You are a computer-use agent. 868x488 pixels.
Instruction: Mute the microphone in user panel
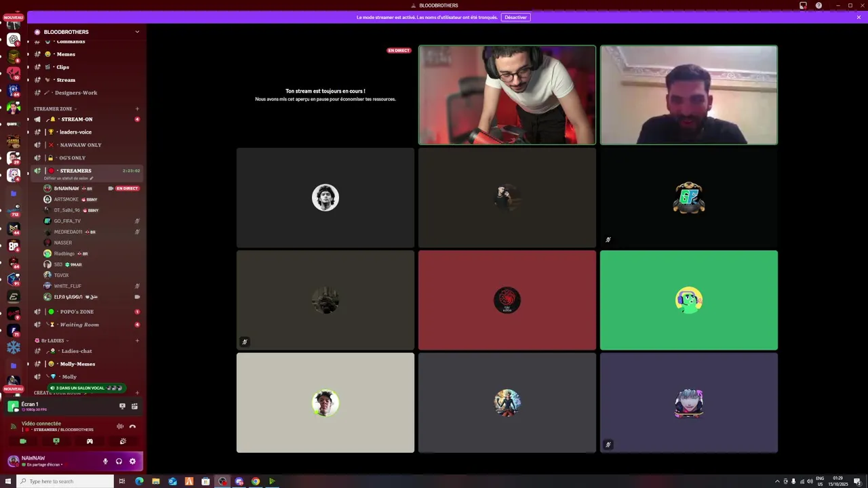[105, 461]
